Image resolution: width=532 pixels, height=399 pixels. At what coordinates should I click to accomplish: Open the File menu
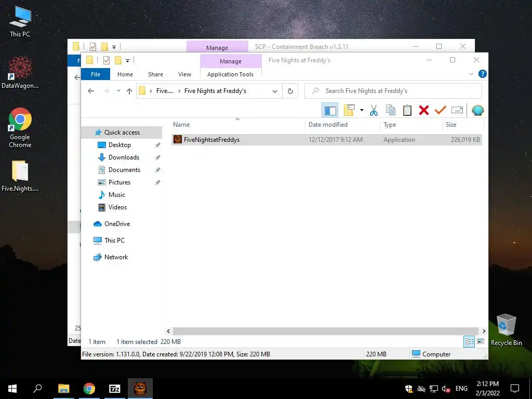point(96,74)
